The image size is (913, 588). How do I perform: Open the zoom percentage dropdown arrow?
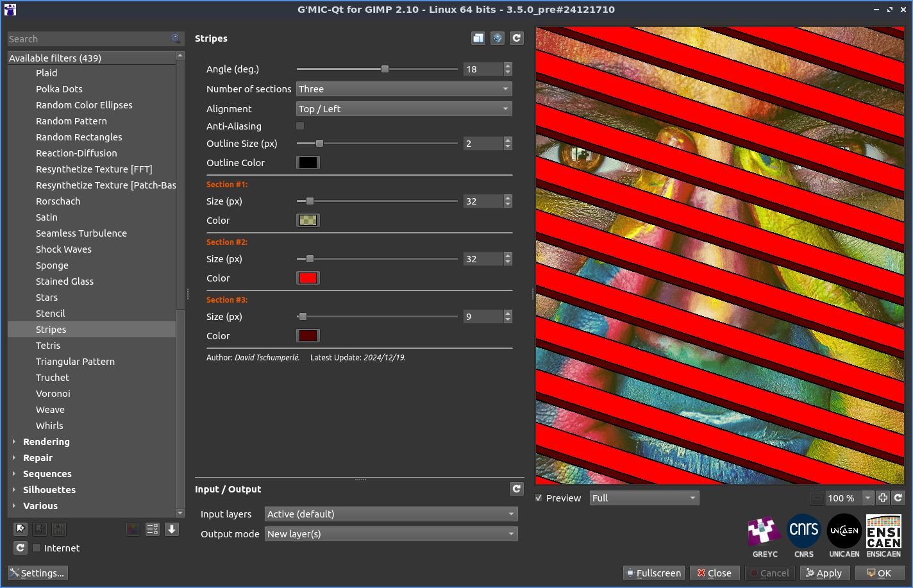867,498
